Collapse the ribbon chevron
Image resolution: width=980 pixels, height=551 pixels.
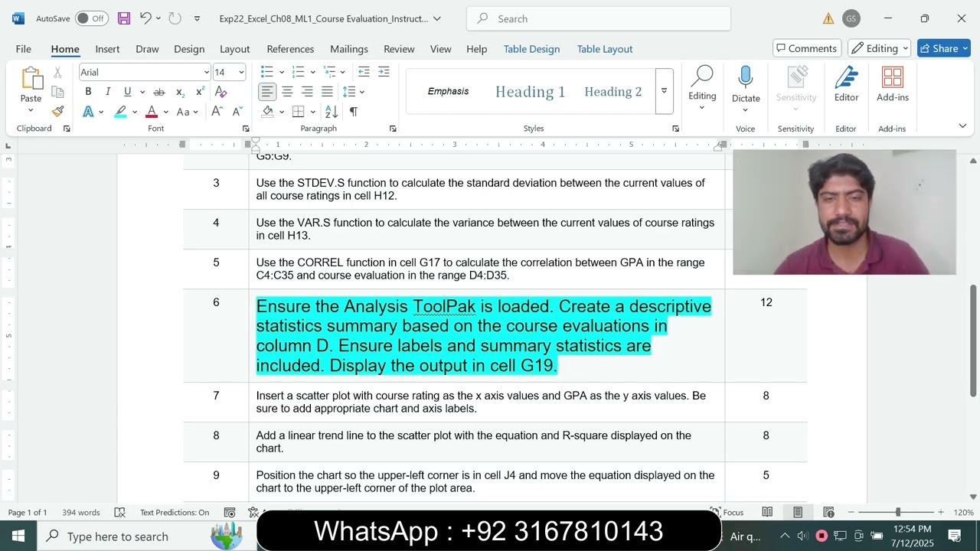(962, 126)
